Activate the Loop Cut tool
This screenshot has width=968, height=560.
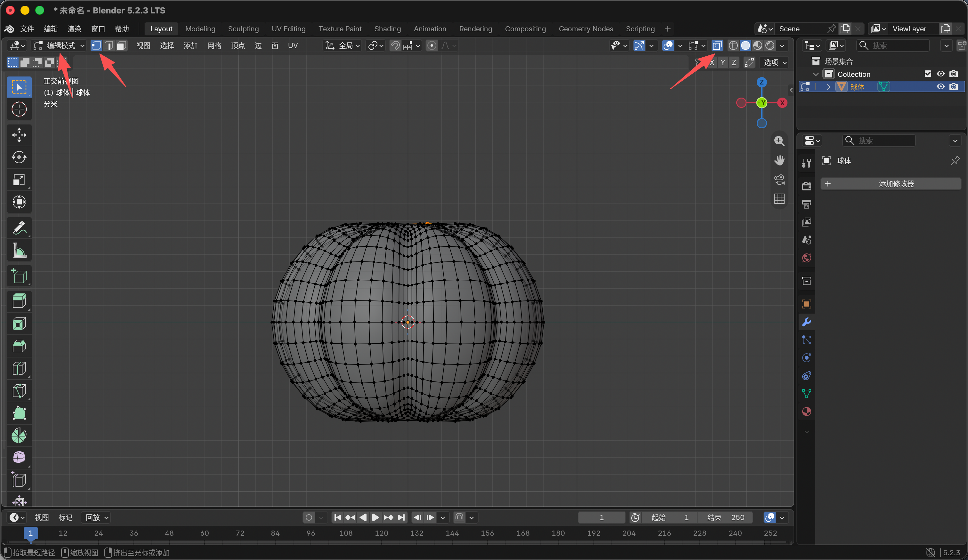pos(19,368)
